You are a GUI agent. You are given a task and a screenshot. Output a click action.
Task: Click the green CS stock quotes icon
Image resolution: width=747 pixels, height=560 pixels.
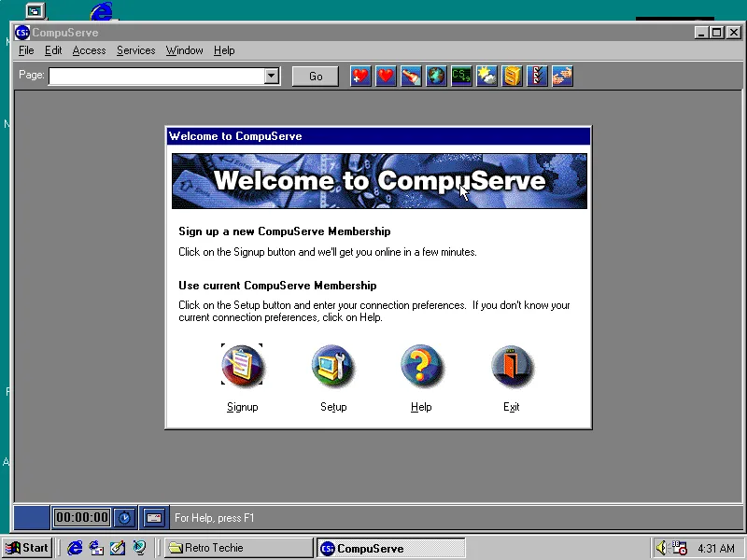pyautogui.click(x=461, y=77)
